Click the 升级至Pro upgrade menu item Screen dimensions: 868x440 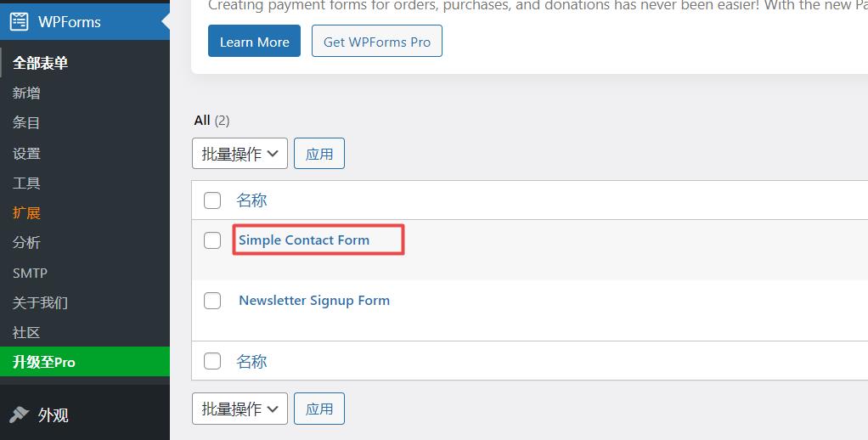85,362
